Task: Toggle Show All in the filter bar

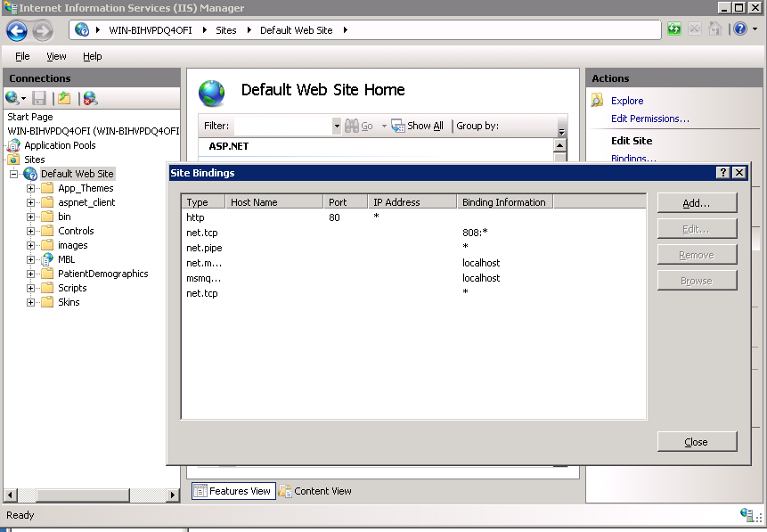Action: (417, 125)
